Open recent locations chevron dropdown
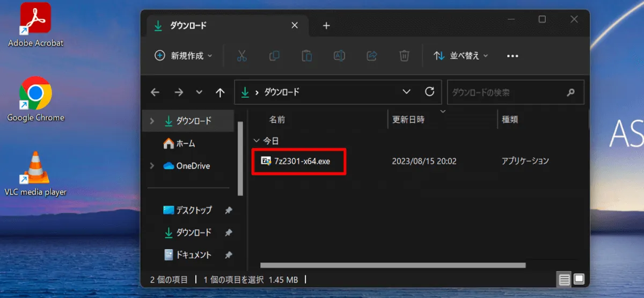 (199, 92)
